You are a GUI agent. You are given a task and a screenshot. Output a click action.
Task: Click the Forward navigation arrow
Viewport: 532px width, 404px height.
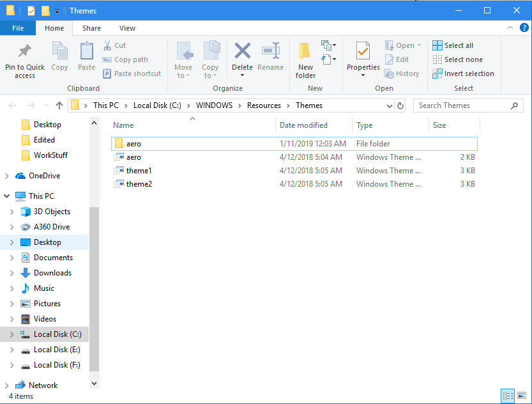coord(31,105)
